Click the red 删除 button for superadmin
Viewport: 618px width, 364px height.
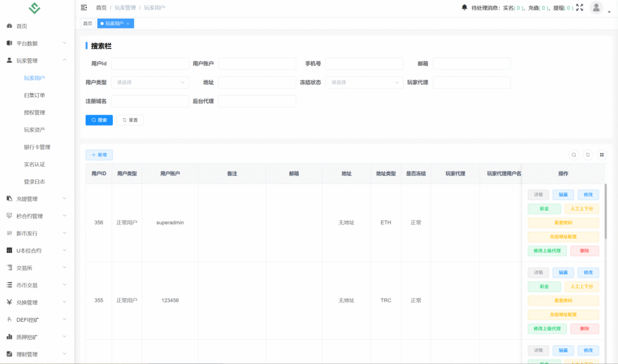point(584,251)
